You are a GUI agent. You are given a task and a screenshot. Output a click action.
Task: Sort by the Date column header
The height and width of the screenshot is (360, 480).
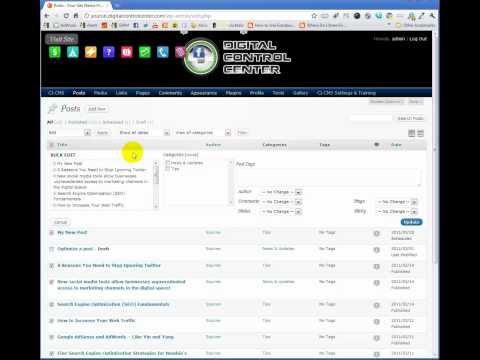[396, 145]
